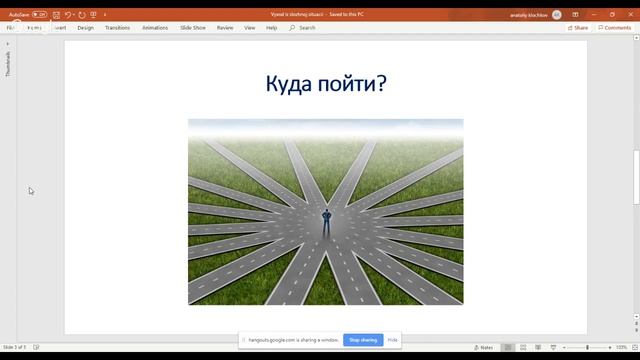
Task: Save the presentation with disk icon
Action: [56, 15]
